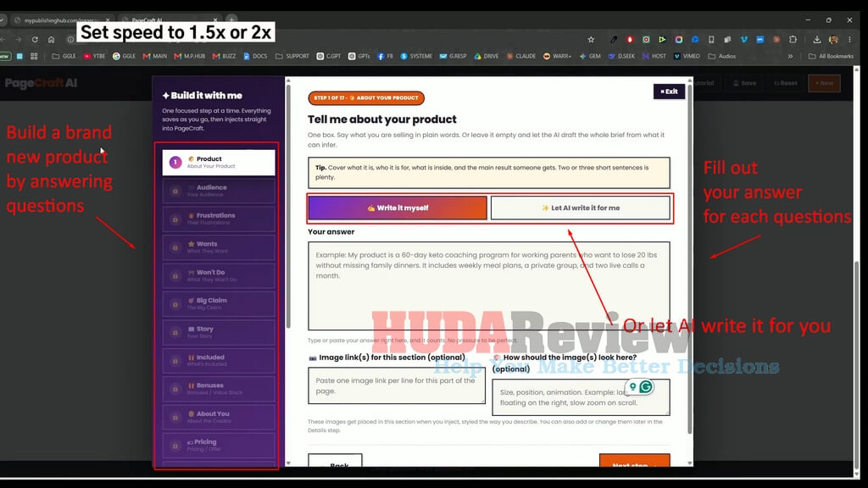Click the Grammarly icon in image style field
This screenshot has height=488, width=868.
click(x=645, y=386)
